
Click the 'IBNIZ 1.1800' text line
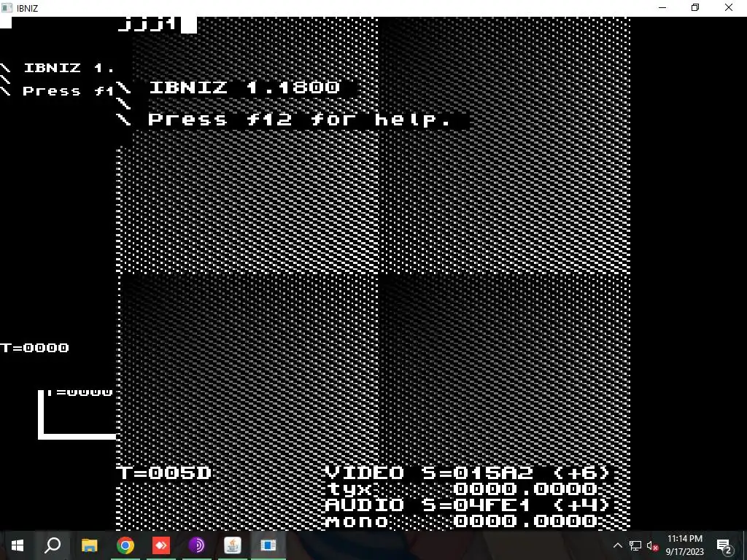244,87
